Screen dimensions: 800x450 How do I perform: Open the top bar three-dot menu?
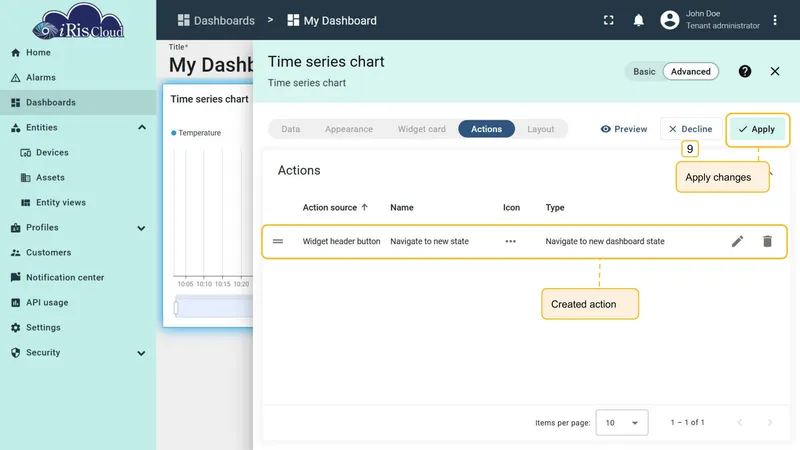click(x=775, y=20)
